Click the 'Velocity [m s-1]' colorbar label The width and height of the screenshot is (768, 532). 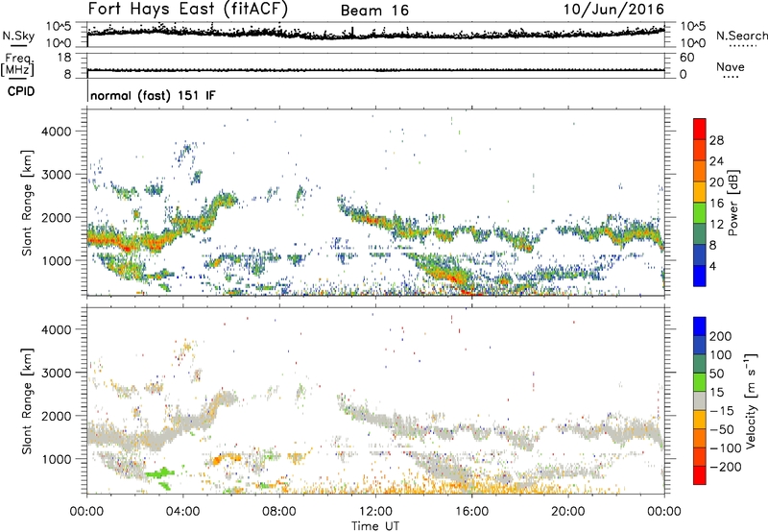(751, 400)
